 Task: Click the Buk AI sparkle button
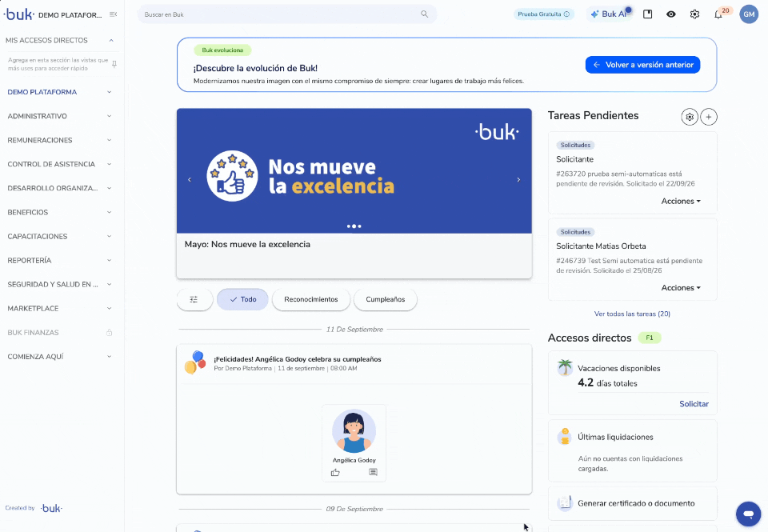tap(609, 14)
